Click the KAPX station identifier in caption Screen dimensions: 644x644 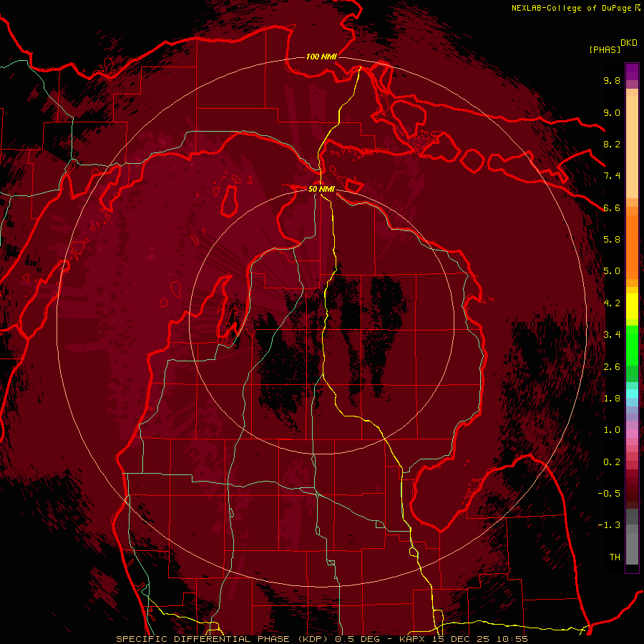pos(413,639)
